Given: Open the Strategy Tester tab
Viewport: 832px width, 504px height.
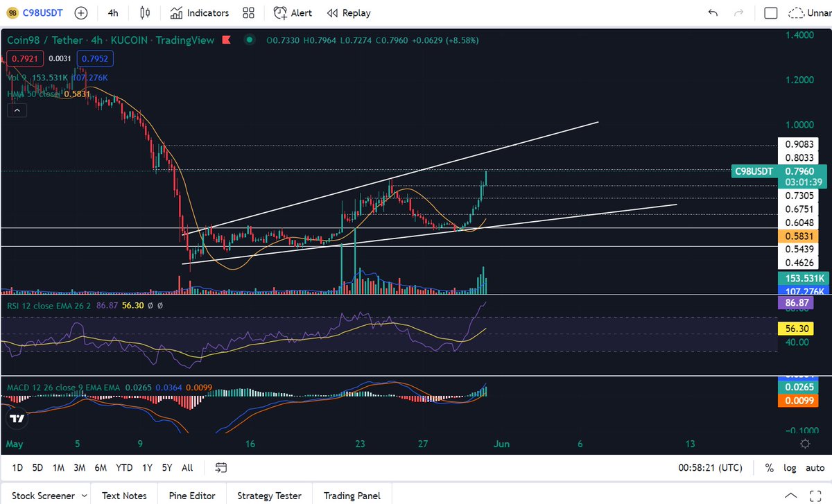Looking at the screenshot, I should coord(269,496).
